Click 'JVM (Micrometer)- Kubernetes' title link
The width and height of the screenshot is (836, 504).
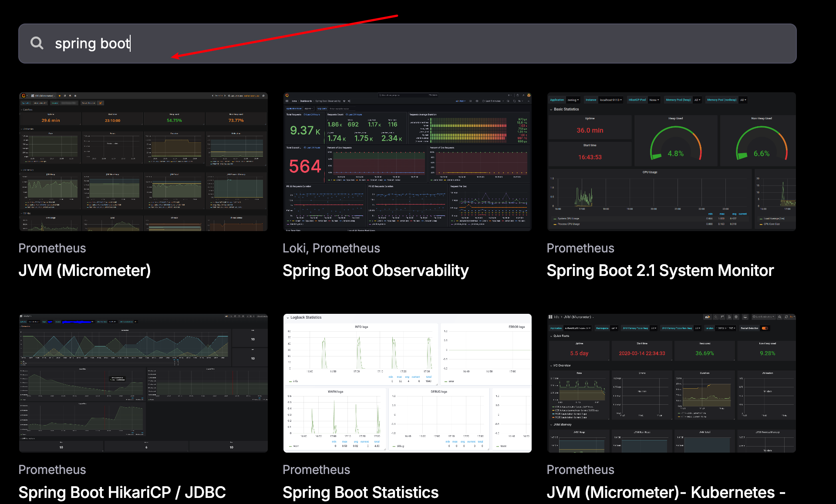click(x=666, y=492)
